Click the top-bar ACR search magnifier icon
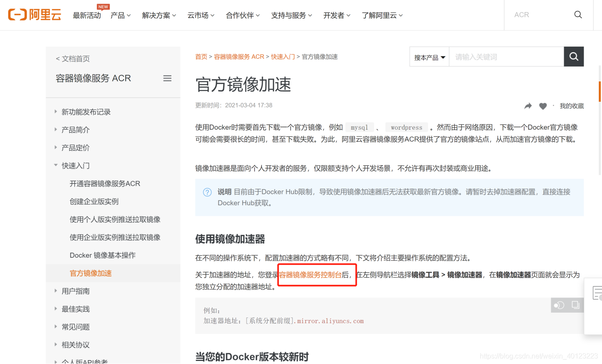 pyautogui.click(x=578, y=15)
